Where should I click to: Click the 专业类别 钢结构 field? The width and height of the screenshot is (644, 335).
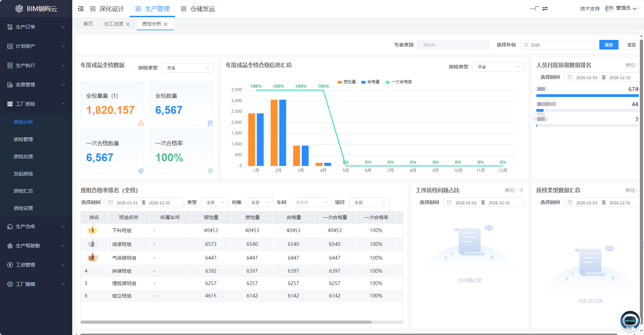(x=453, y=45)
